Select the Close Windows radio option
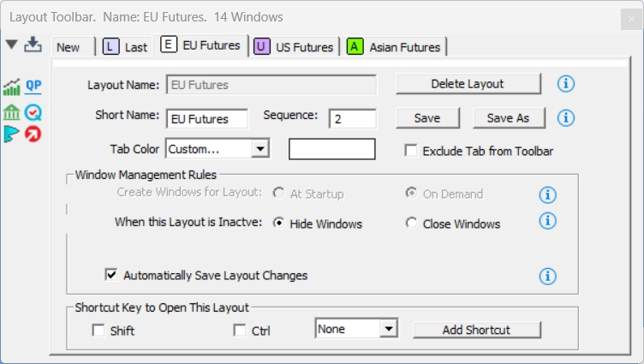 click(x=411, y=224)
